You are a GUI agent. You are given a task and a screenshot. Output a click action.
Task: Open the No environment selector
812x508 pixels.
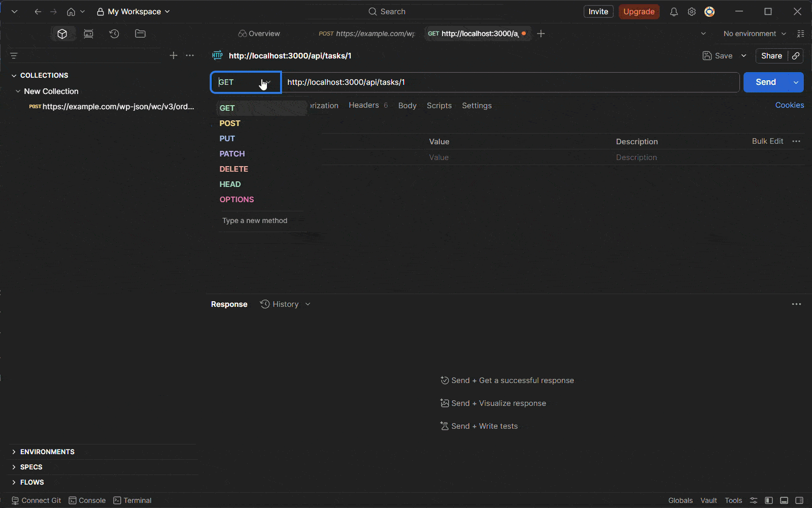pyautogui.click(x=755, y=34)
